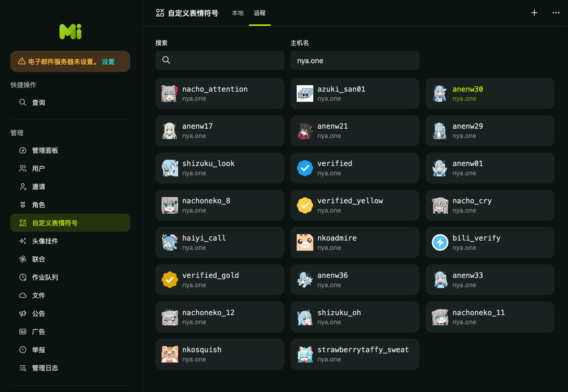Open the 公告 announcements section

38,313
